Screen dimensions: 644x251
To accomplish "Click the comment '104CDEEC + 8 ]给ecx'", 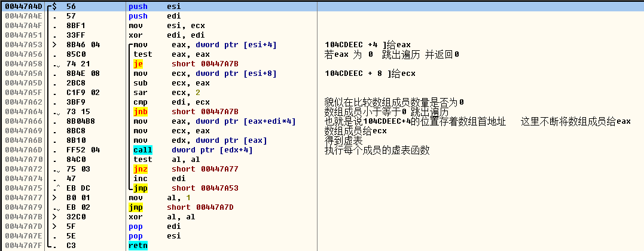I will tap(370, 74).
